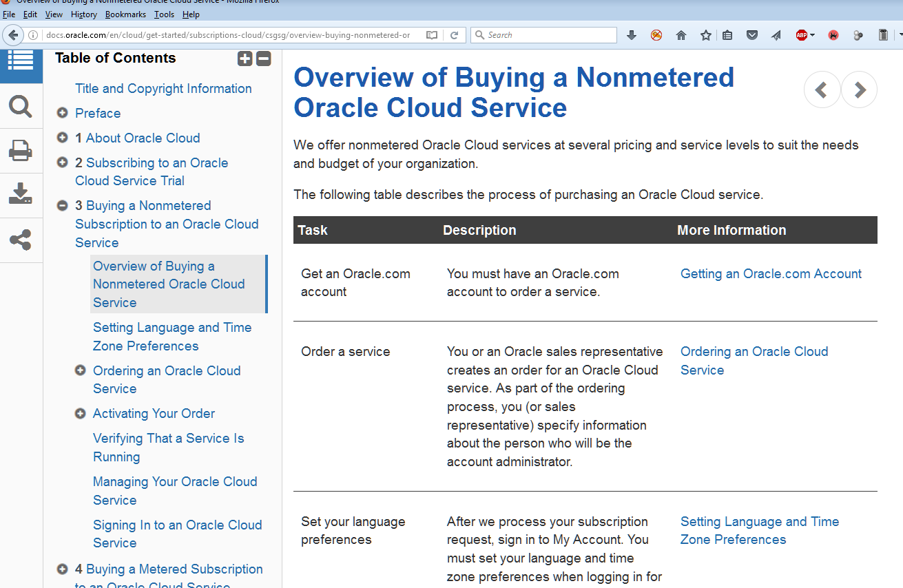The height and width of the screenshot is (588, 903).
Task: Click the Firefox Search box
Action: tap(543, 35)
